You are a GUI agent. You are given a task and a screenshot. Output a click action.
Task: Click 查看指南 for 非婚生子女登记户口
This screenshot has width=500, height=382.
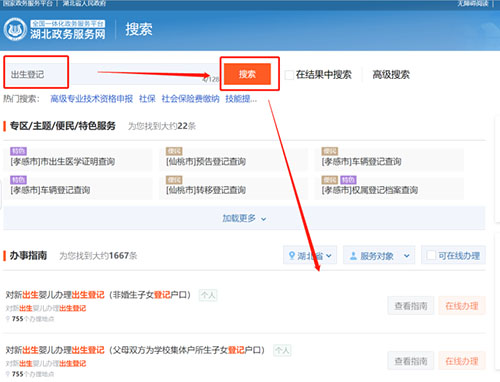411,306
